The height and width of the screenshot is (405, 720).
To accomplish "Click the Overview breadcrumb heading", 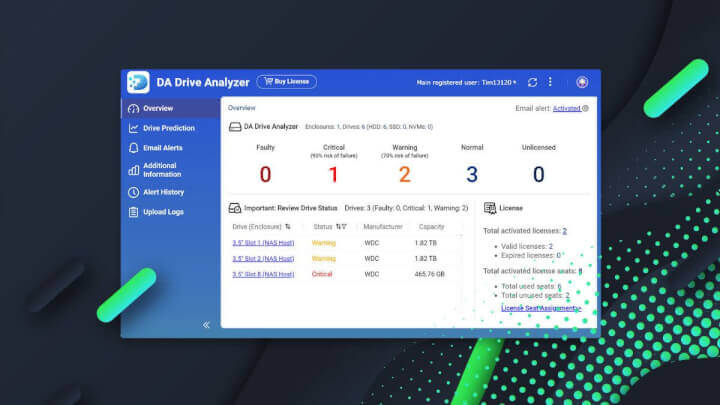I will [x=242, y=108].
